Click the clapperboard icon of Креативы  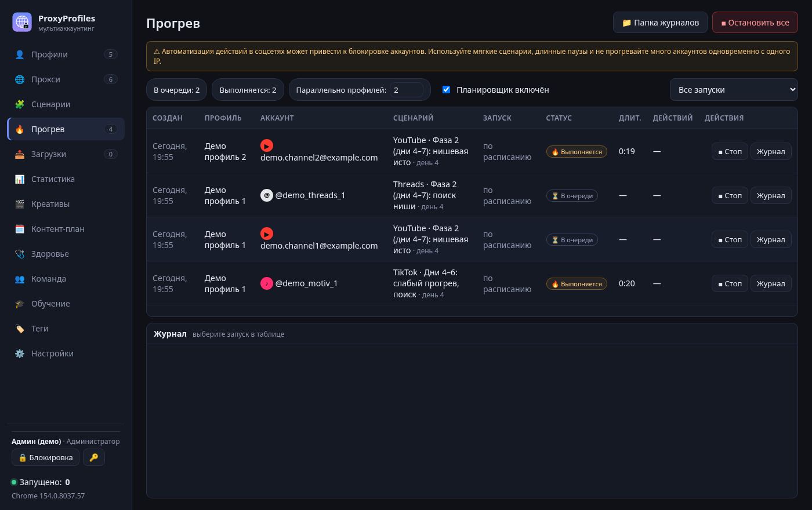(x=20, y=204)
